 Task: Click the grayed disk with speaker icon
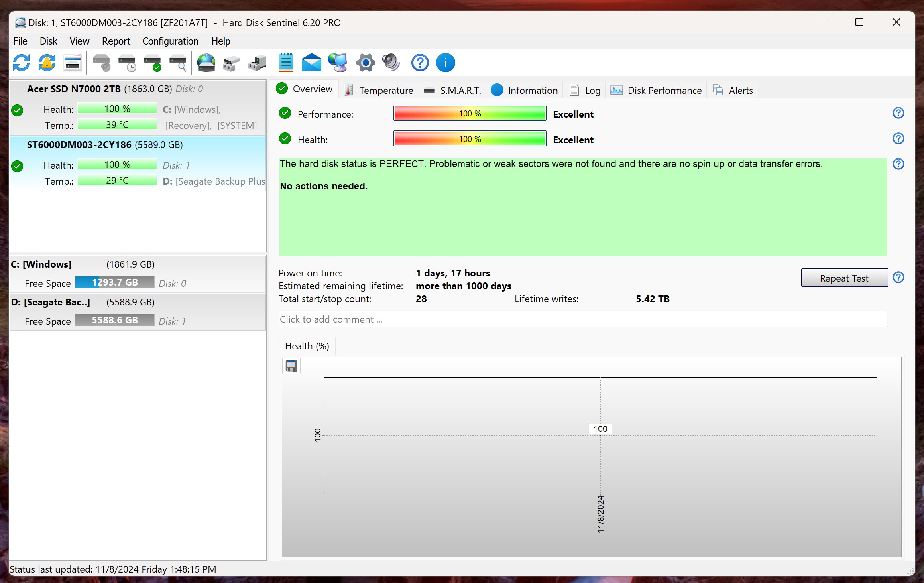pos(101,63)
